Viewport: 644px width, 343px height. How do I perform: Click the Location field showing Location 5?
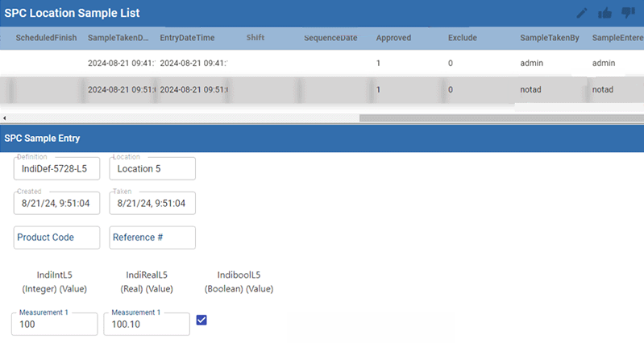(x=152, y=169)
